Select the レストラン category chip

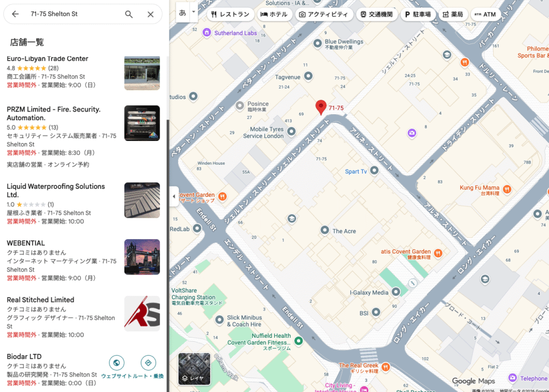click(x=231, y=14)
